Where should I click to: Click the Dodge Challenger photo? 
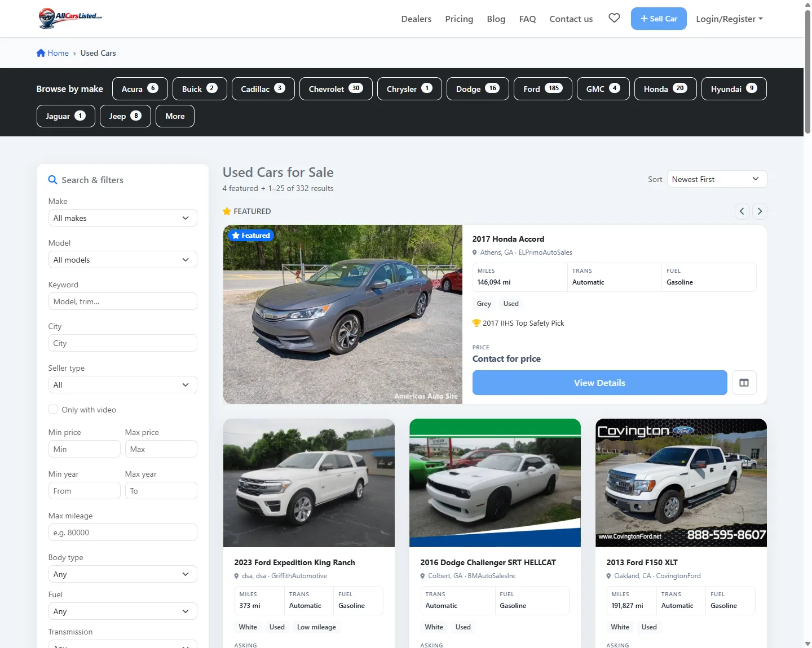point(495,483)
